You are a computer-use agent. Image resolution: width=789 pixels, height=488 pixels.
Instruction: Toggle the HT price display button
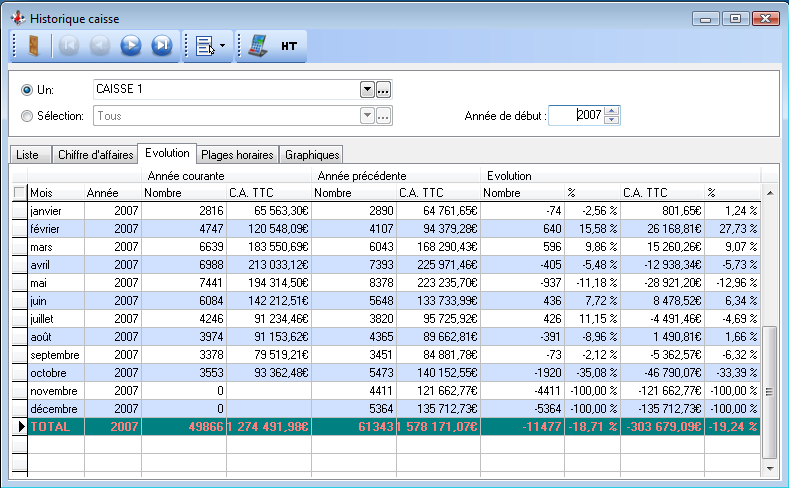click(x=288, y=46)
